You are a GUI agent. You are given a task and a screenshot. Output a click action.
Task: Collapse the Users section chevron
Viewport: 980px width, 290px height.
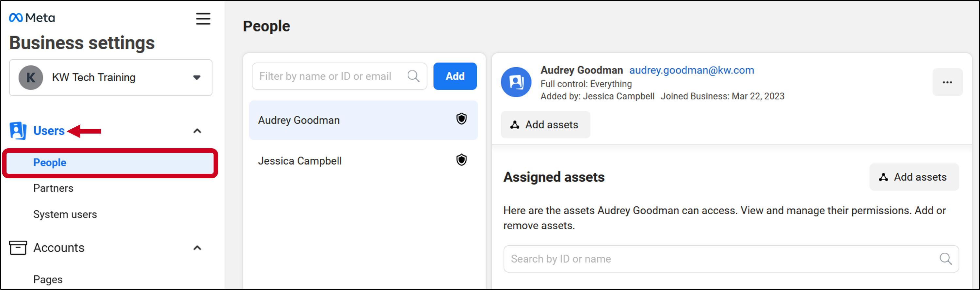point(197,131)
